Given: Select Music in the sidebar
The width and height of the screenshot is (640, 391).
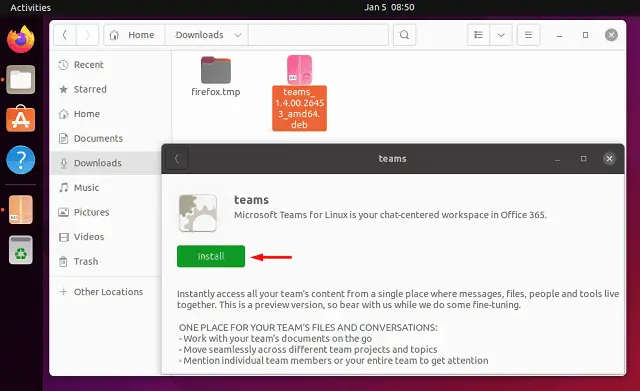Looking at the screenshot, I should click(x=105, y=188).
